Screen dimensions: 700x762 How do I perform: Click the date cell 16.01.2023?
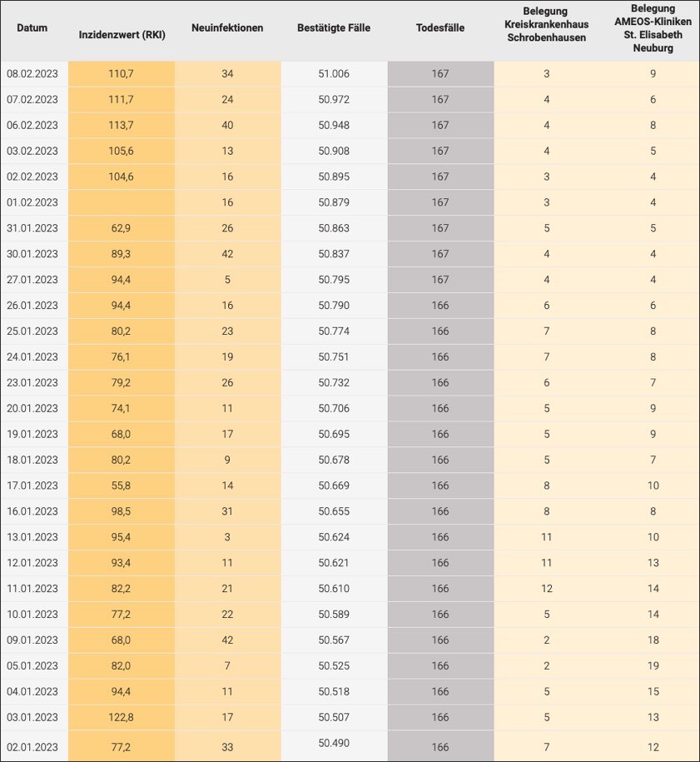pos(32,511)
